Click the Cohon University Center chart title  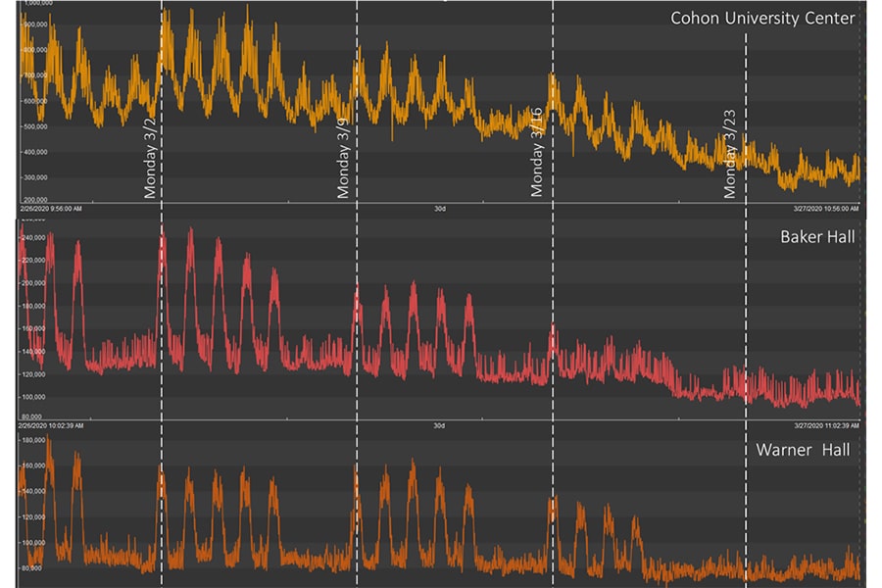(x=762, y=18)
